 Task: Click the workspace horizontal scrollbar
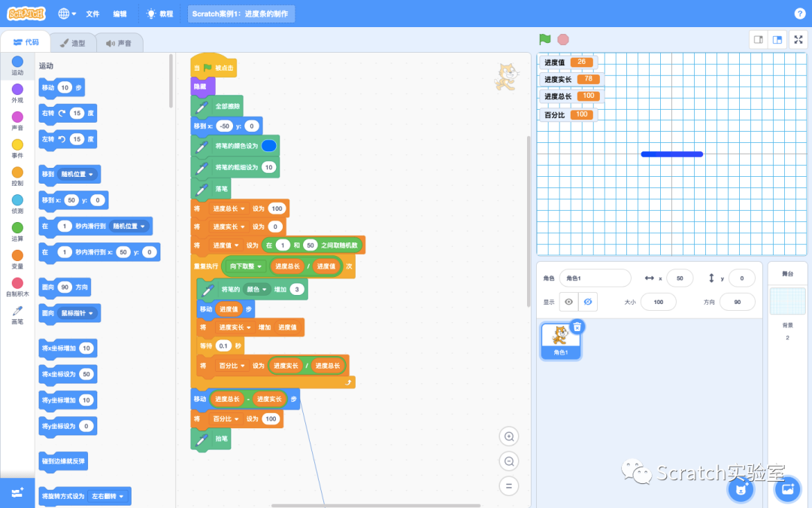(x=376, y=506)
